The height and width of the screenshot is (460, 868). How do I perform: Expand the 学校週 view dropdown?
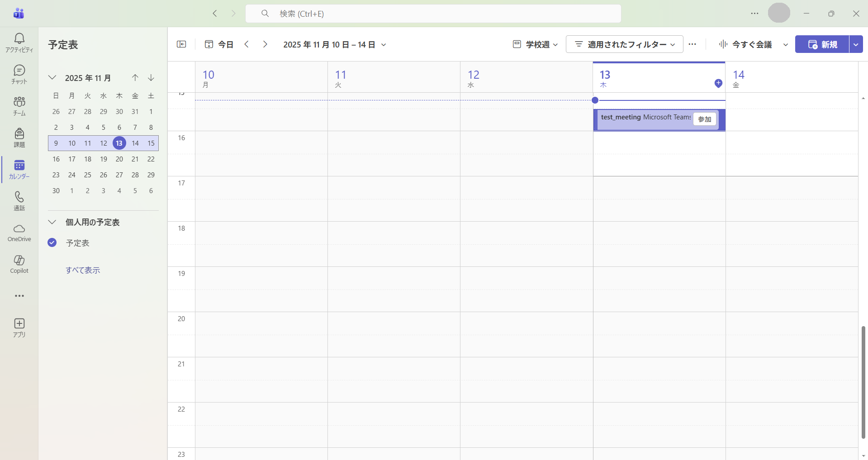point(536,44)
